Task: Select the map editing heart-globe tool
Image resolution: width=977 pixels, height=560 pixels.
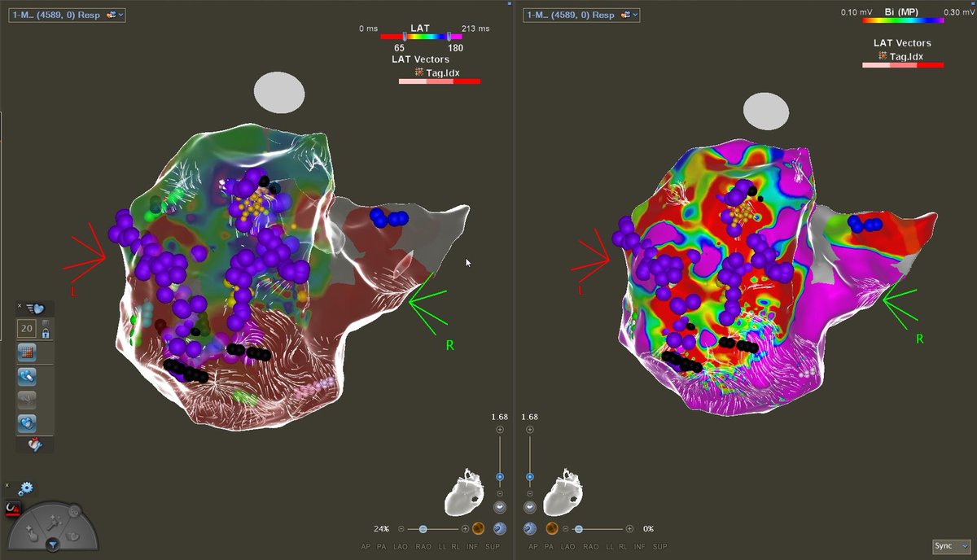Action: pyautogui.click(x=27, y=422)
